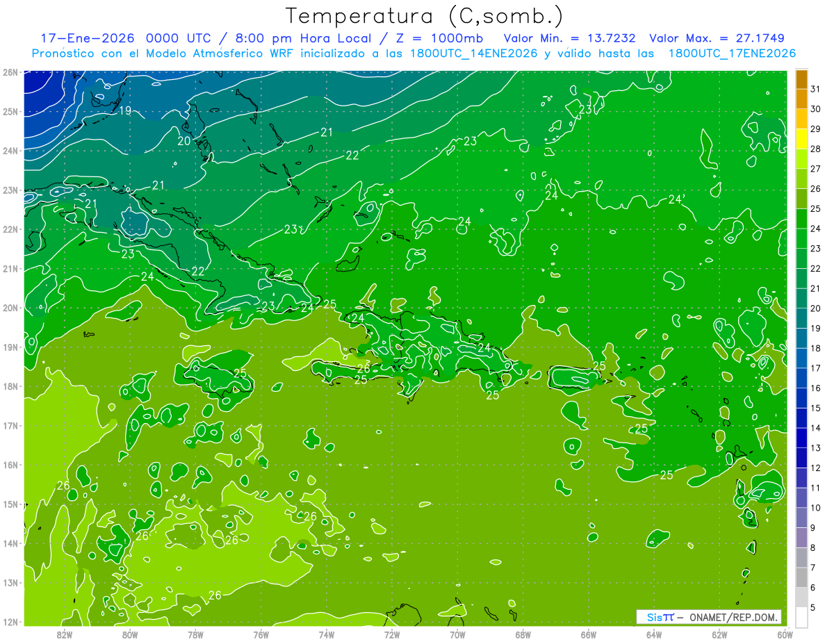Image resolution: width=834 pixels, height=644 pixels.
Task: Select the '18N' latitude axis label
Action: click(x=10, y=386)
